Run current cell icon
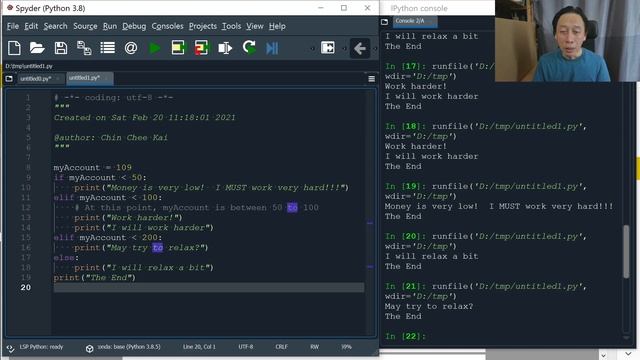The height and width of the screenshot is (360, 640). pyautogui.click(x=178, y=48)
